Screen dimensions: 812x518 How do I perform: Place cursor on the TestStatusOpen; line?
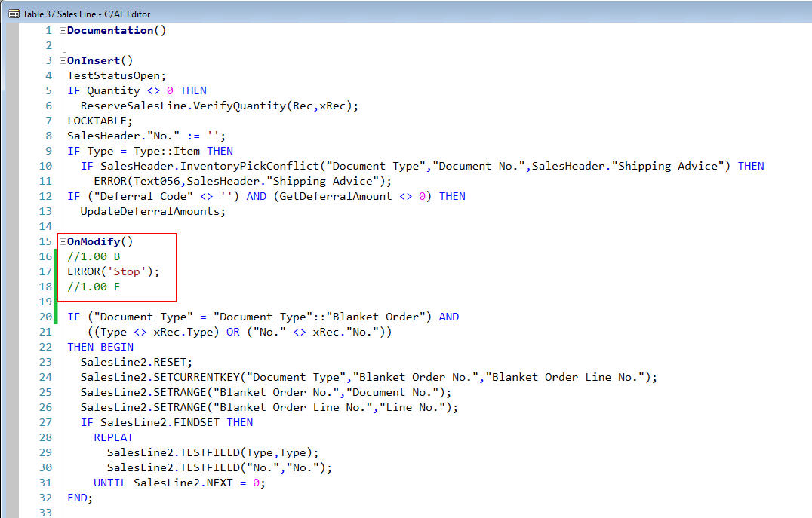click(116, 75)
